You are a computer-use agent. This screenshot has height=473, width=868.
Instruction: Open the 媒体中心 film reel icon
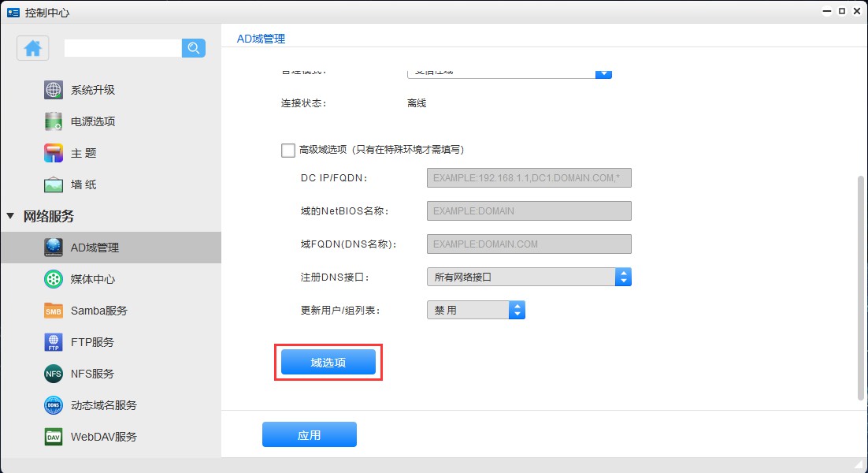pos(54,279)
